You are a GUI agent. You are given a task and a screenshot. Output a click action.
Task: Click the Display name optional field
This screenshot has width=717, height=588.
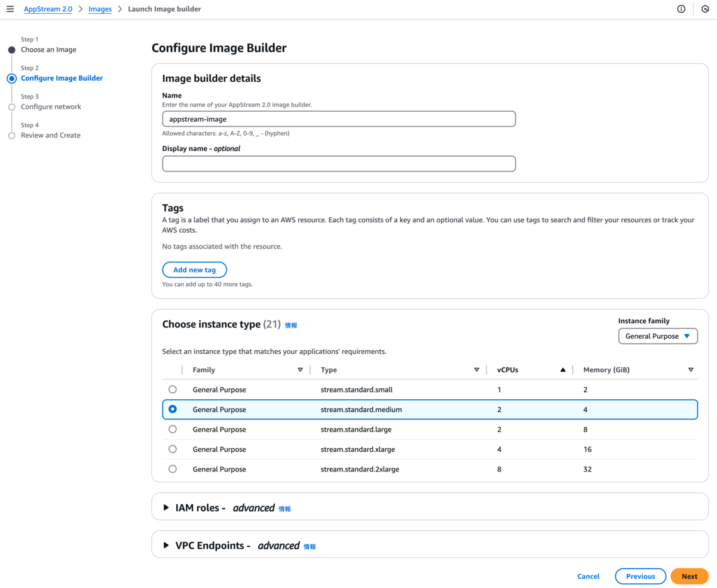[339, 164]
